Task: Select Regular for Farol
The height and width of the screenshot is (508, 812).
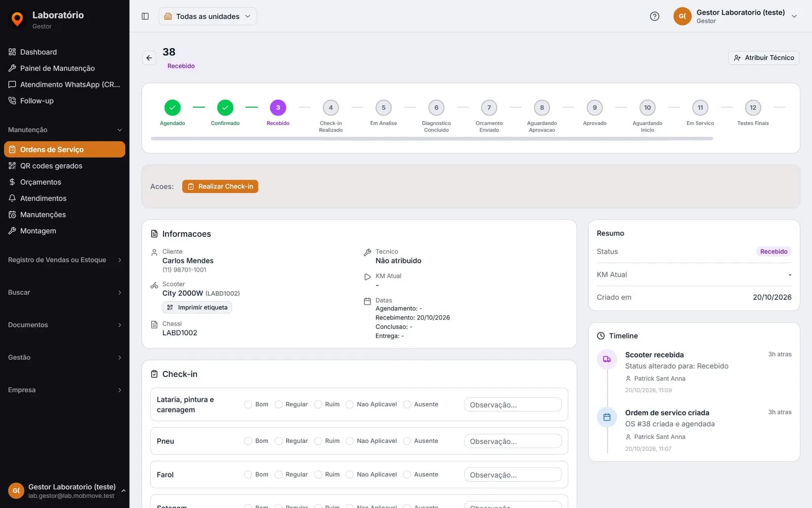Action: click(279, 474)
